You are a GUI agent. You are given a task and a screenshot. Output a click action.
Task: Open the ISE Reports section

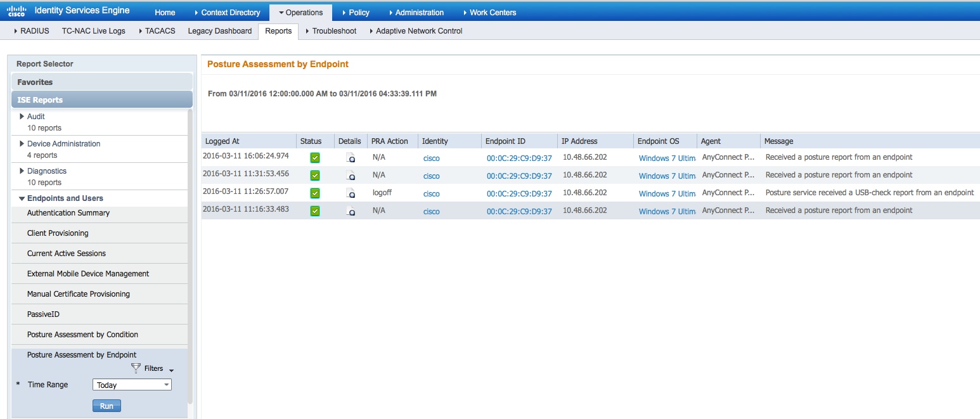(x=102, y=100)
